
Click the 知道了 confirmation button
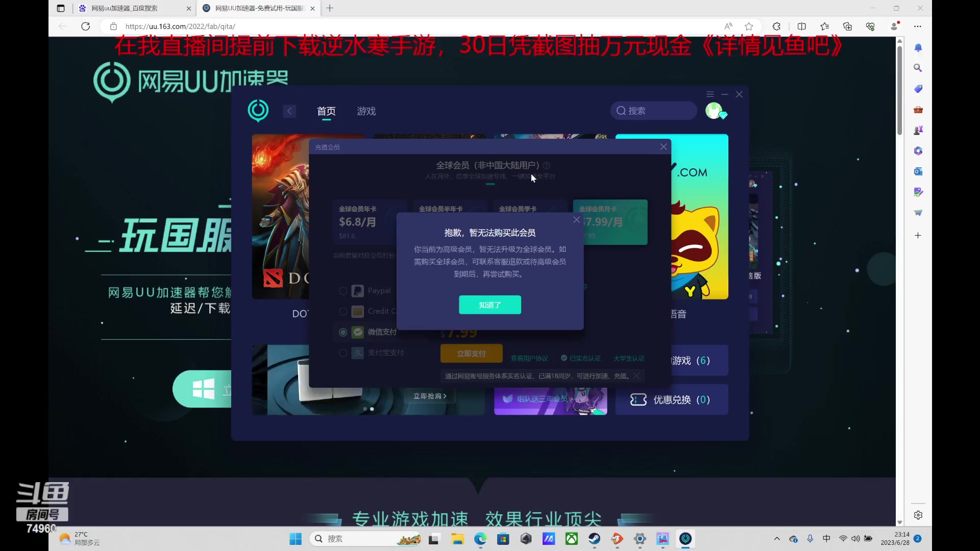[490, 305]
